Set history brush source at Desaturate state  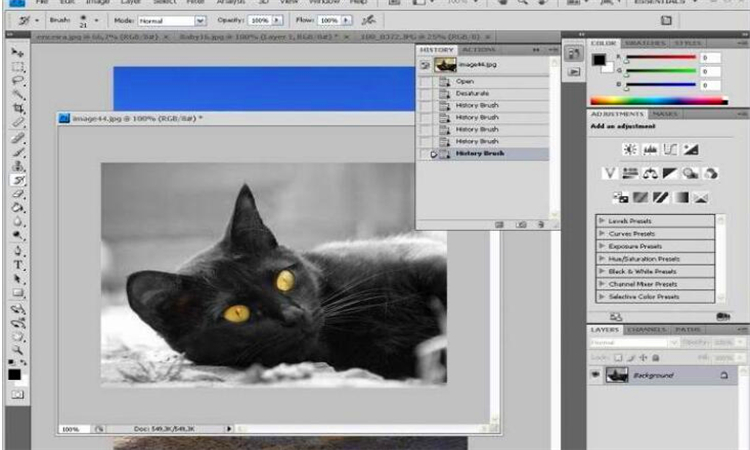pos(426,93)
